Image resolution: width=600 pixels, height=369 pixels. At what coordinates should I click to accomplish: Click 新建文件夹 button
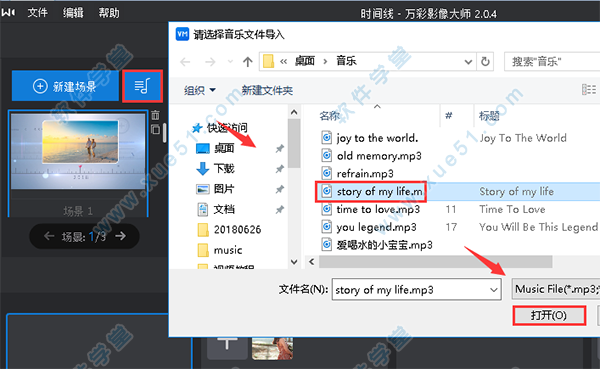coord(267,90)
